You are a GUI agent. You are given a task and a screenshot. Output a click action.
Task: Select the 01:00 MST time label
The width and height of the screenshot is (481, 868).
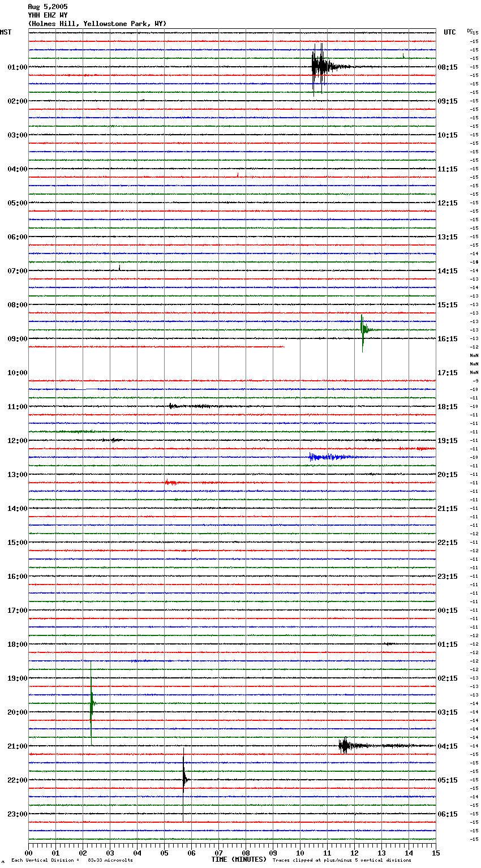click(x=18, y=67)
